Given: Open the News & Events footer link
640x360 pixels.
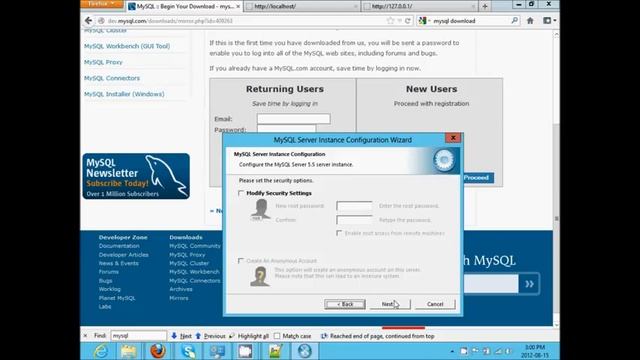Looking at the screenshot, I should tap(118, 263).
